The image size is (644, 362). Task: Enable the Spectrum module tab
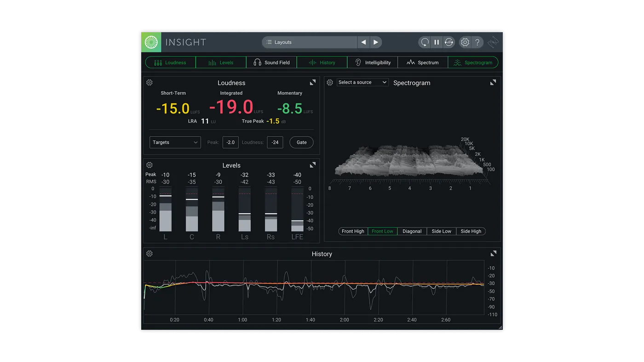423,62
